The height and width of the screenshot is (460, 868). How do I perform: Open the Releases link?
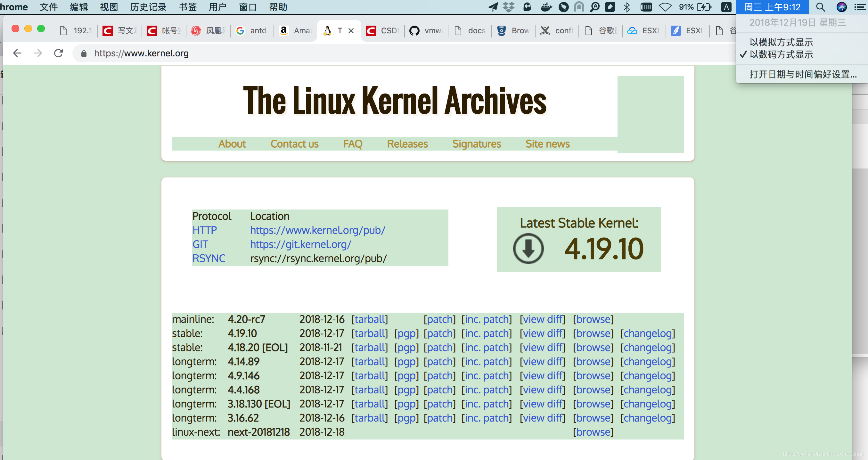point(407,144)
